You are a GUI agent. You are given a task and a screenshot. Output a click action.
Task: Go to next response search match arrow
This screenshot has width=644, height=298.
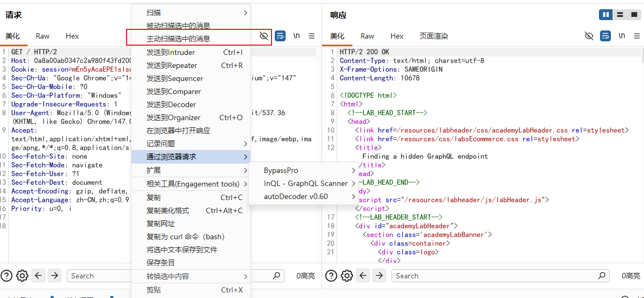(379, 275)
